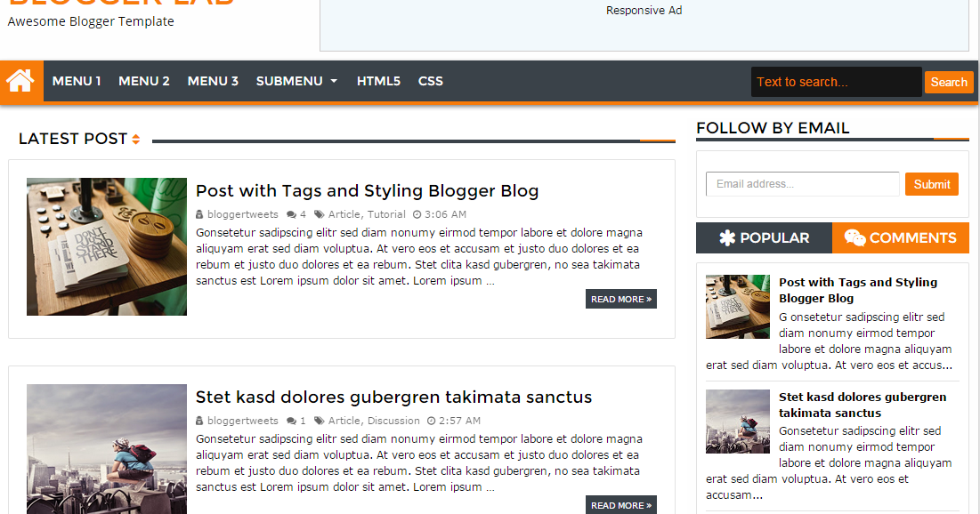Open sidebar desk thumbnail in popular list
Screen dimensions: 980x514
click(738, 307)
